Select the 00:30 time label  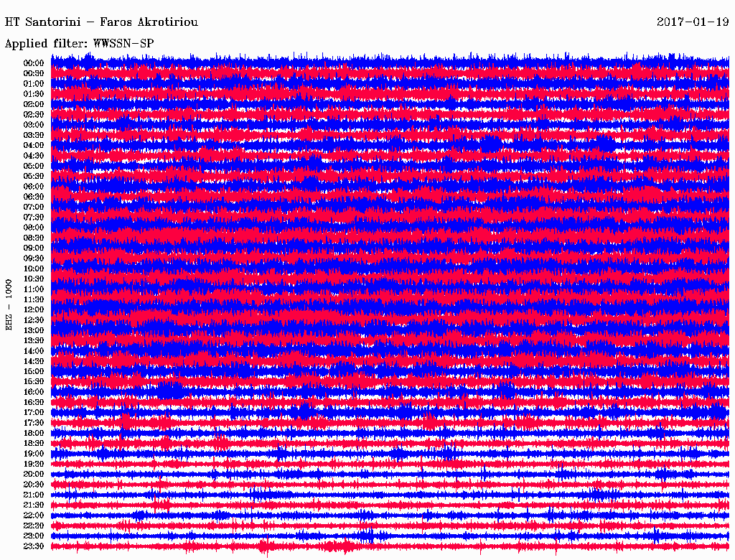[34, 74]
